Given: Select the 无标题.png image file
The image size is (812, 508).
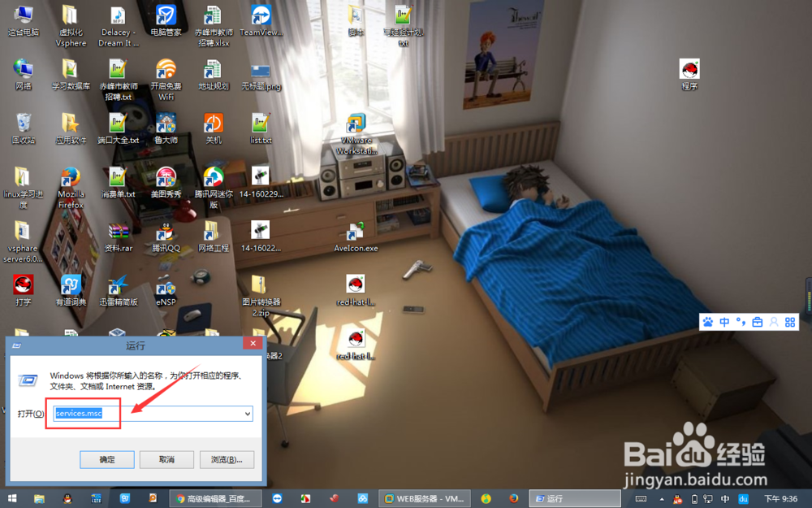Looking at the screenshot, I should (261, 76).
